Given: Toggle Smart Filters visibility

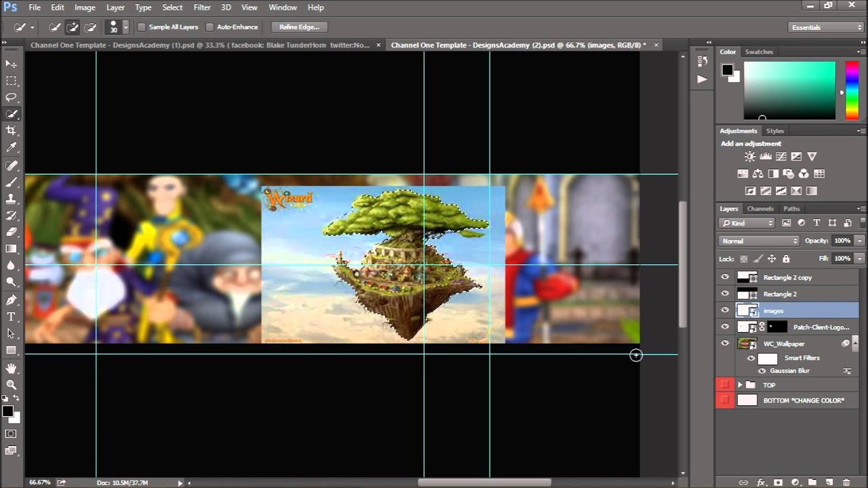Looking at the screenshot, I should point(751,358).
